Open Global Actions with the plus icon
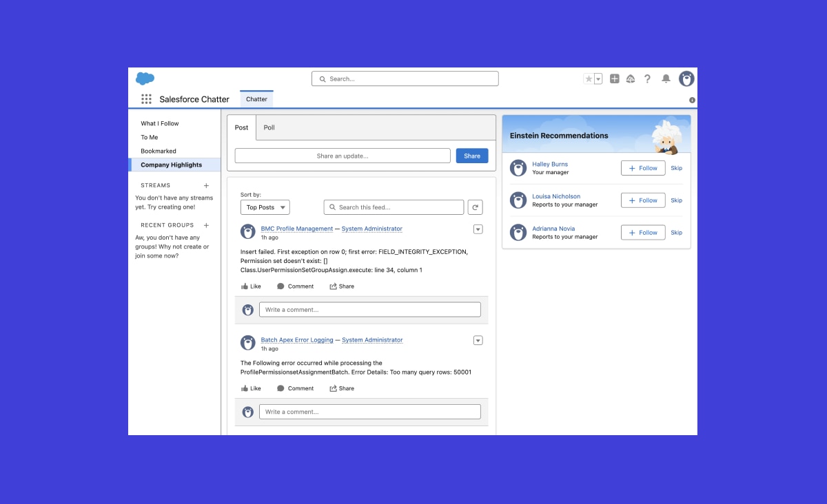This screenshot has height=504, width=827. click(614, 78)
